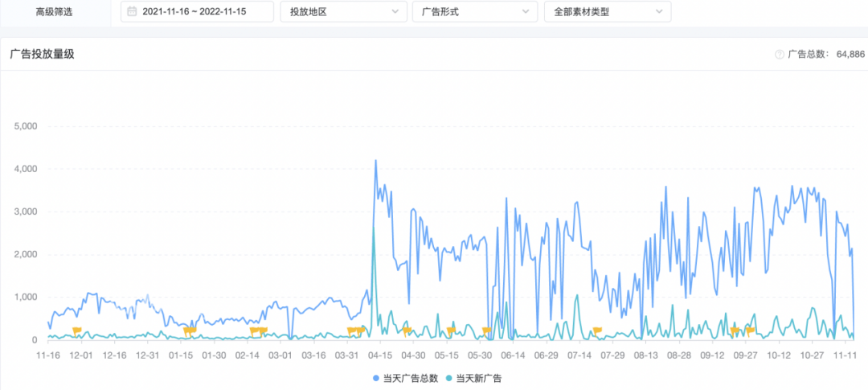
Task: Click the 06-14 x-axis date label
Action: 513,355
